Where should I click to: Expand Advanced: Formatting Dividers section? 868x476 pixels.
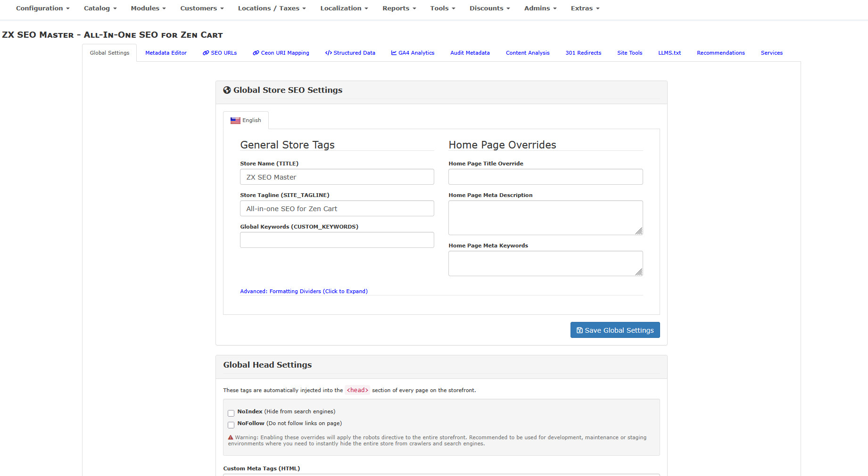tap(304, 291)
